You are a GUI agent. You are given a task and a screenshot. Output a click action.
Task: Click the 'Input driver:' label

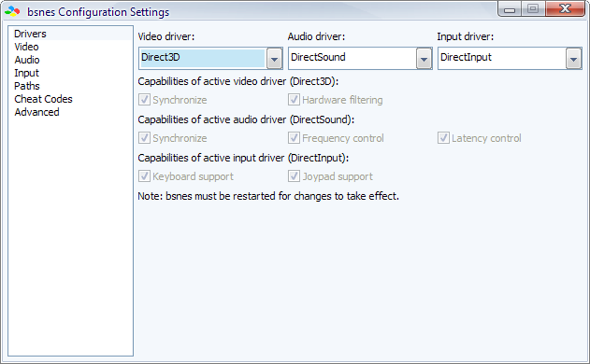tap(465, 36)
